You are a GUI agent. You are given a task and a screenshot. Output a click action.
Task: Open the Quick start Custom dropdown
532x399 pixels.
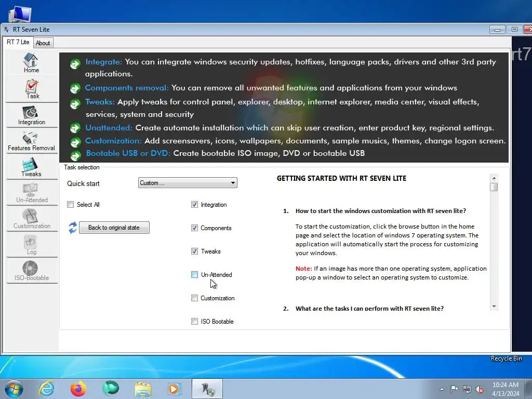[188, 183]
